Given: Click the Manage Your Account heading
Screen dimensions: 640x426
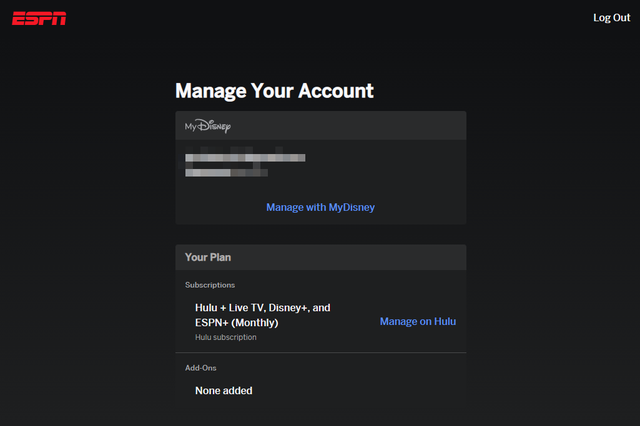Looking at the screenshot, I should [x=274, y=91].
